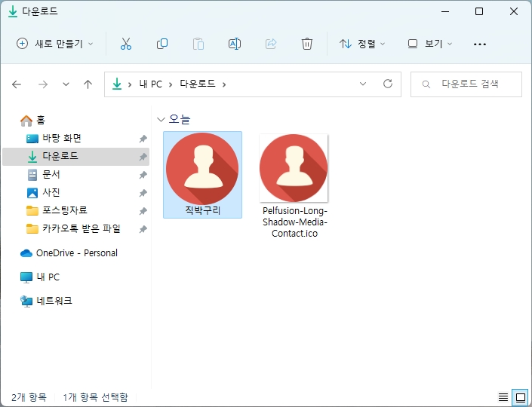Screen dimensions: 532x407
Task: Open recent locations chevron dropdown
Action: point(66,84)
